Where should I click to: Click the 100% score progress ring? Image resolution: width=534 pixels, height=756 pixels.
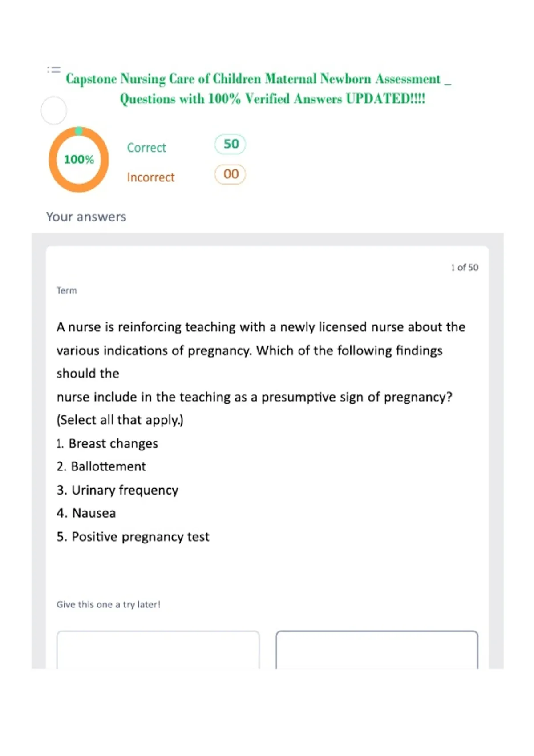click(79, 159)
